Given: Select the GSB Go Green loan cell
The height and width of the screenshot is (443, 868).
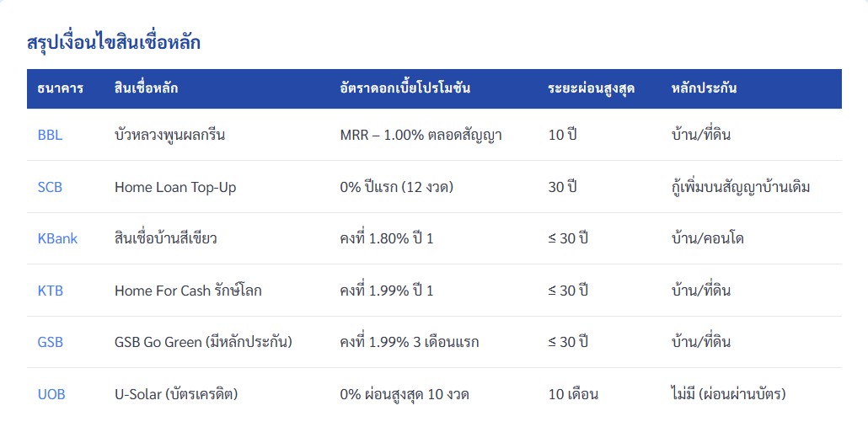Looking at the screenshot, I should [x=203, y=342].
